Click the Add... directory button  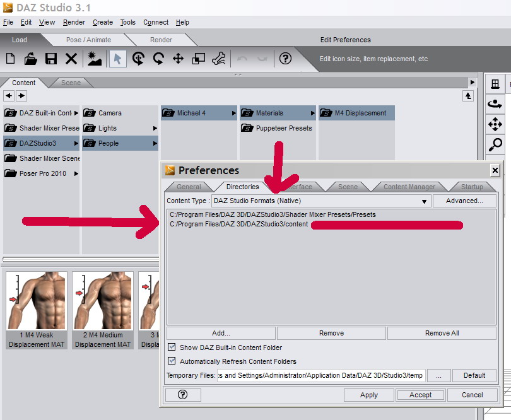click(221, 333)
